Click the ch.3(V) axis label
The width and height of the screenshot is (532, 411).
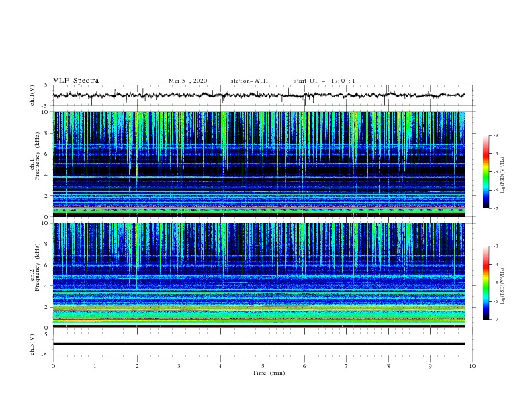[x=32, y=345]
